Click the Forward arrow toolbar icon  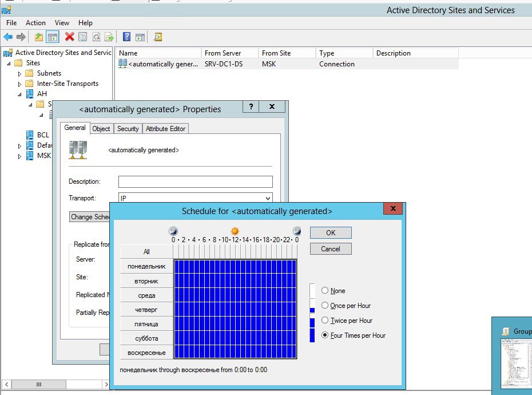pos(21,37)
